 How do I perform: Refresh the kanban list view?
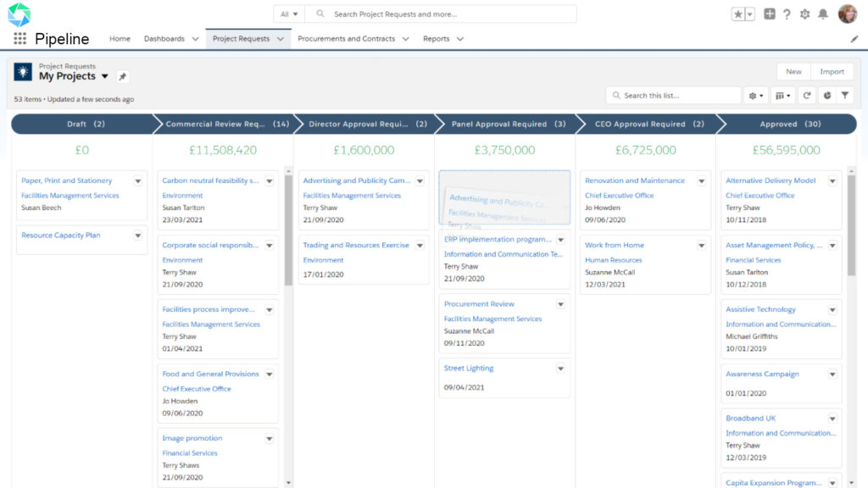(807, 95)
